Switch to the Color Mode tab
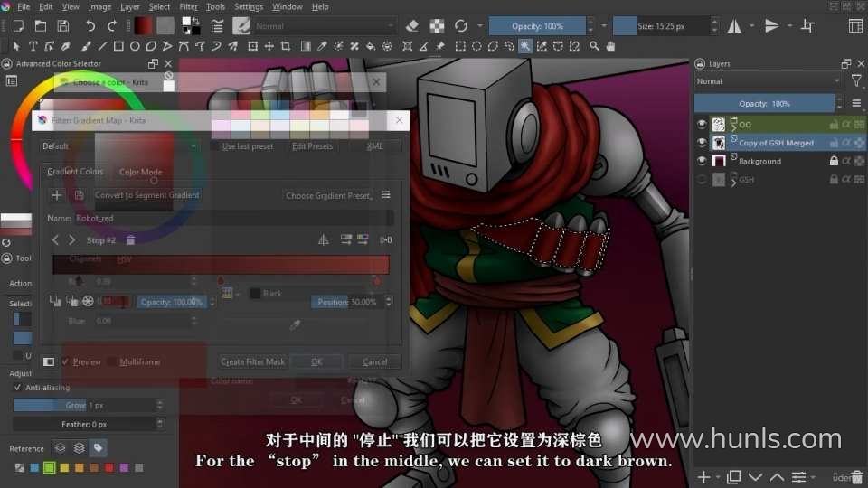 (140, 172)
